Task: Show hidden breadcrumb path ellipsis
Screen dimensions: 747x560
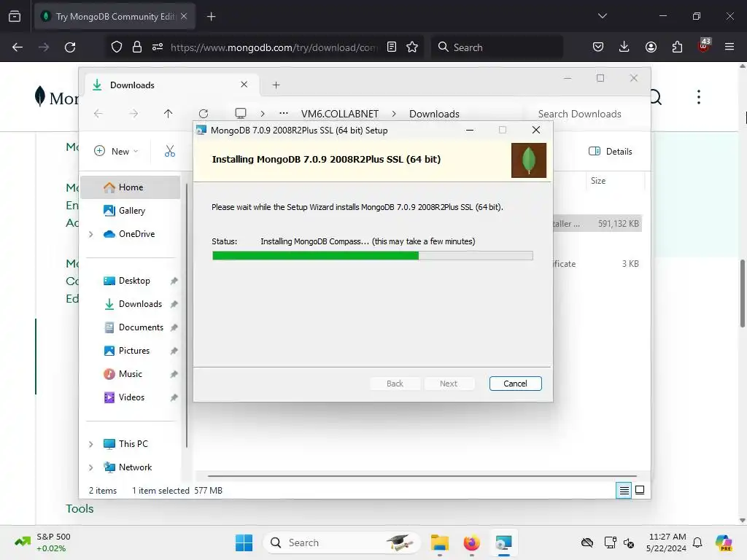Action: [x=284, y=113]
